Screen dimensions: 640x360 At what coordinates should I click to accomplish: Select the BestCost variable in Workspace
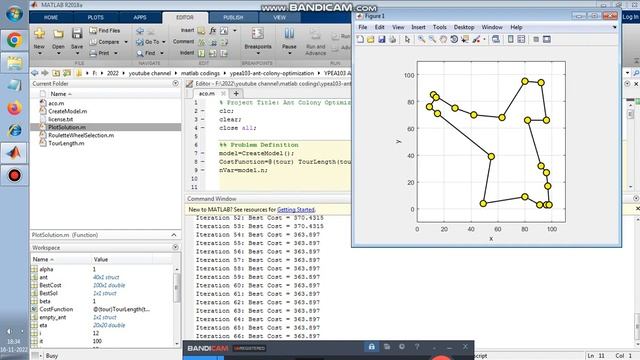pos(50,285)
